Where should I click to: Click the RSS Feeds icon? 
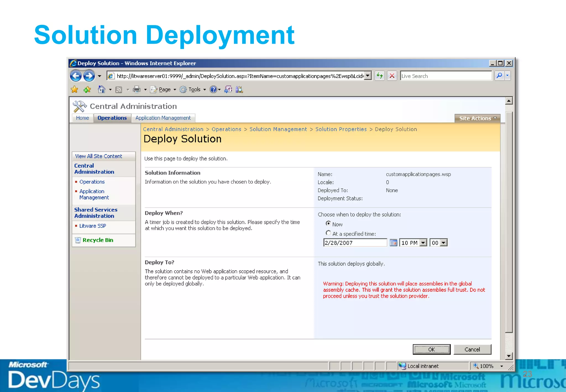[x=119, y=90]
